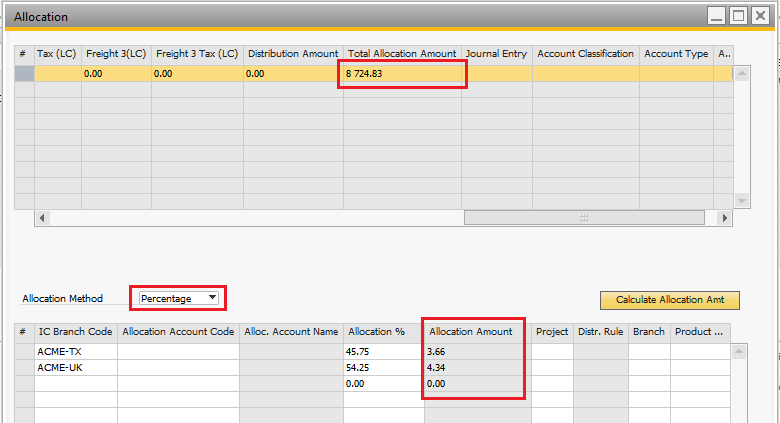Click the 45.75 Allocation % field
The height and width of the screenshot is (423, 780).
pos(382,351)
